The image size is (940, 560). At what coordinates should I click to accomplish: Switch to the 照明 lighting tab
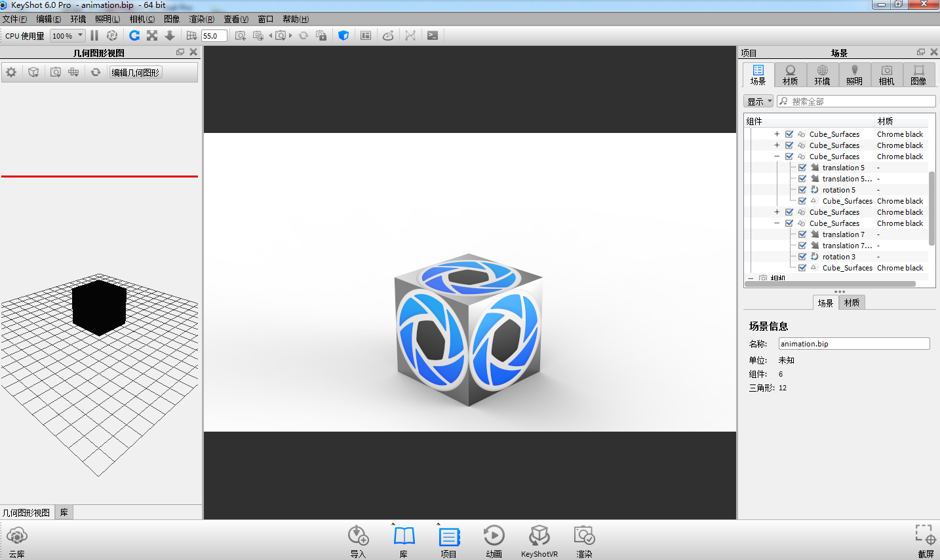click(854, 75)
